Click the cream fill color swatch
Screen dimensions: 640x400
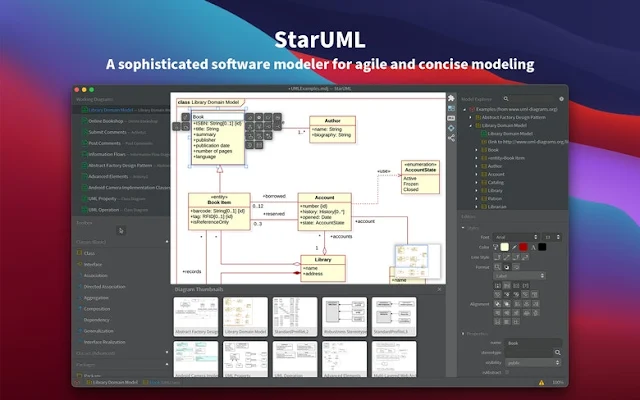pyautogui.click(x=505, y=247)
